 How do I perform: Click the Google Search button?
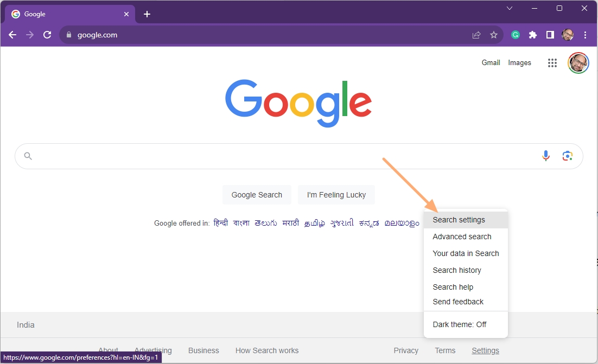click(257, 195)
